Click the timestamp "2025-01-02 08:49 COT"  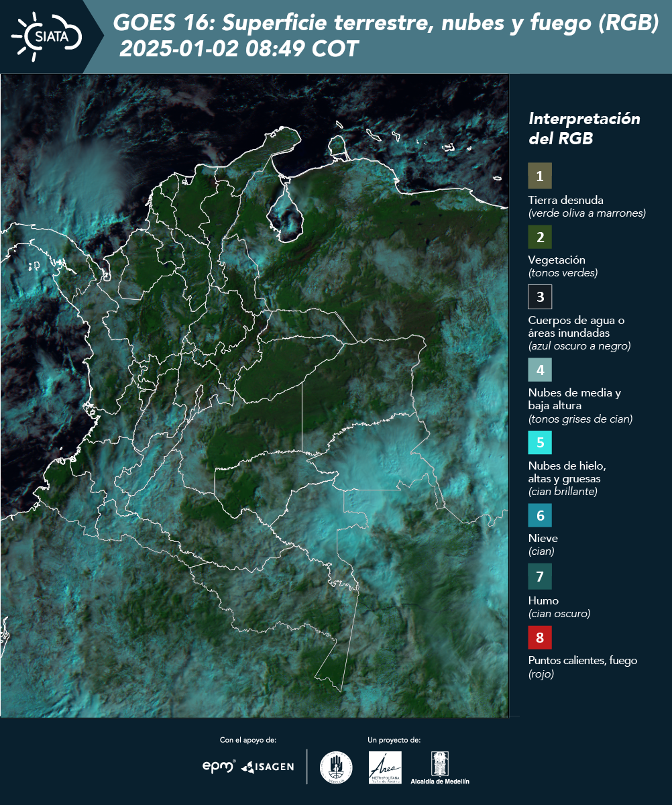[239, 50]
